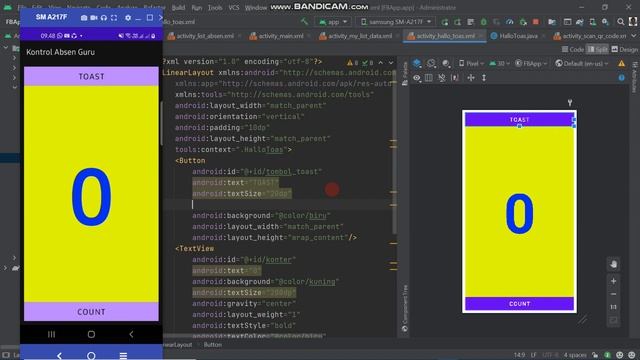Expand the hidden editor tabs chevron

pyautogui.click(x=634, y=36)
